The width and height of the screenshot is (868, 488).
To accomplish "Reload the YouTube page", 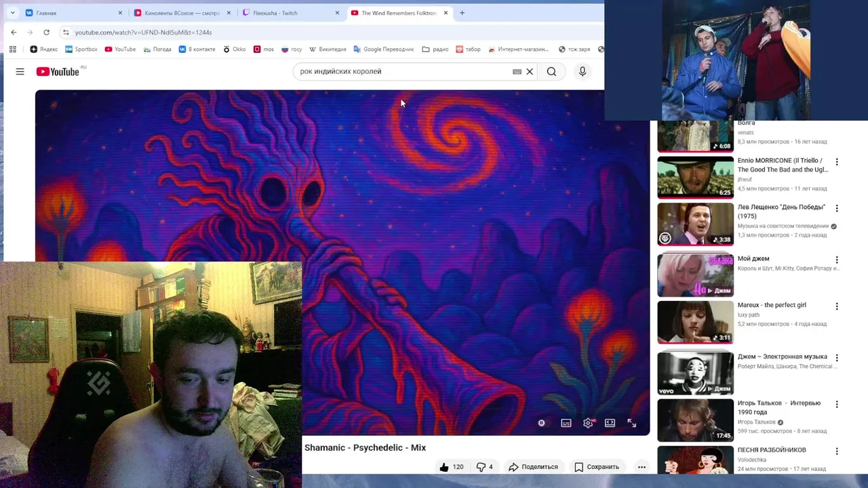I will coord(46,32).
